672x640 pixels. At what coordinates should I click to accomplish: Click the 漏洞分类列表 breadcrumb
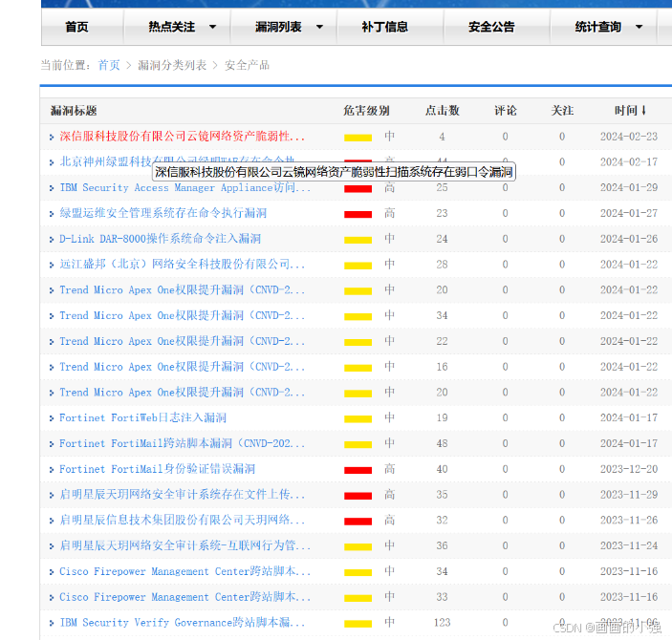[x=172, y=65]
